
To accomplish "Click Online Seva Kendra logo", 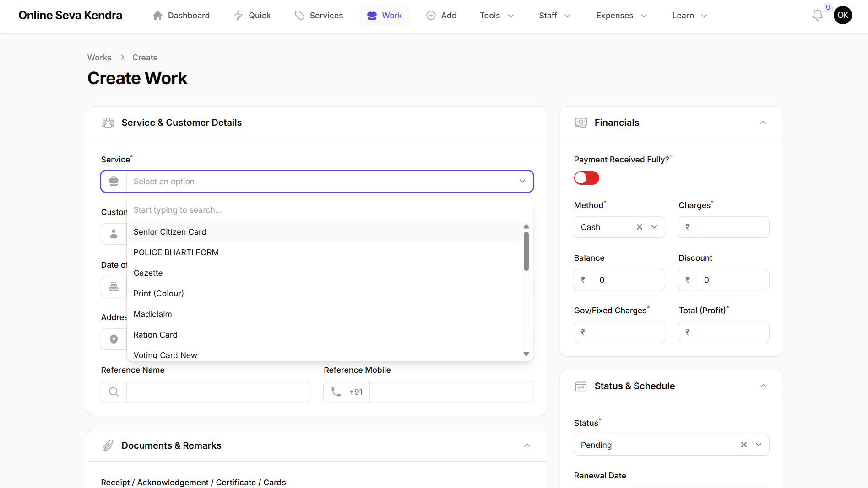I will [70, 15].
